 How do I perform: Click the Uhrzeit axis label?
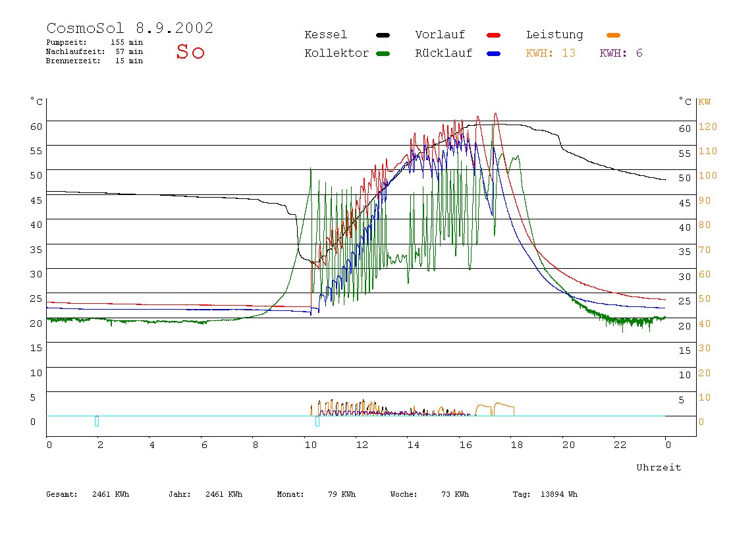pyautogui.click(x=659, y=467)
